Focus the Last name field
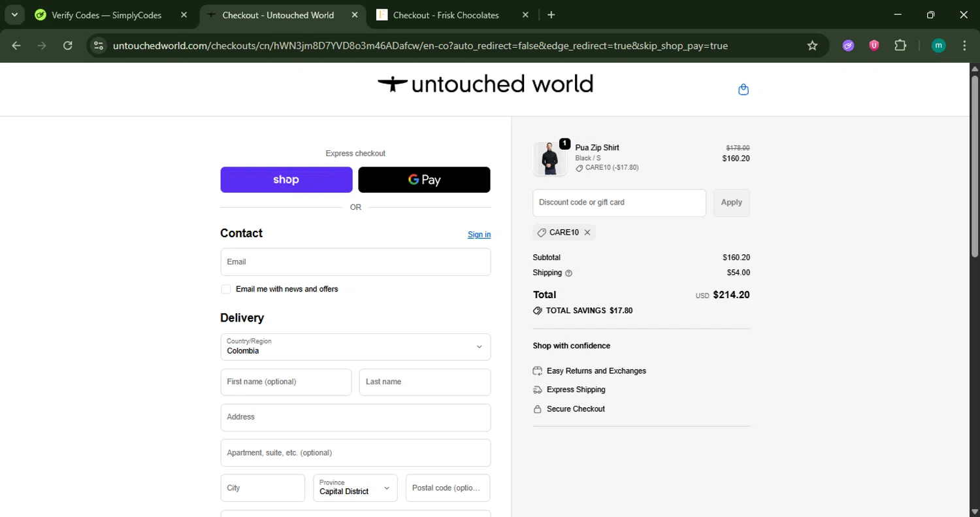The height and width of the screenshot is (517, 980). click(x=425, y=382)
